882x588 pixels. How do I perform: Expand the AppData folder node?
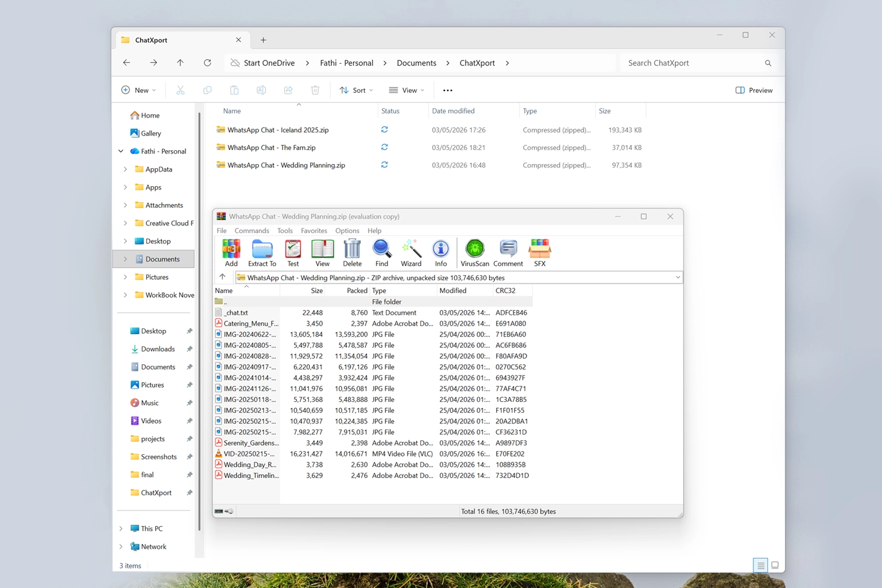coord(125,169)
